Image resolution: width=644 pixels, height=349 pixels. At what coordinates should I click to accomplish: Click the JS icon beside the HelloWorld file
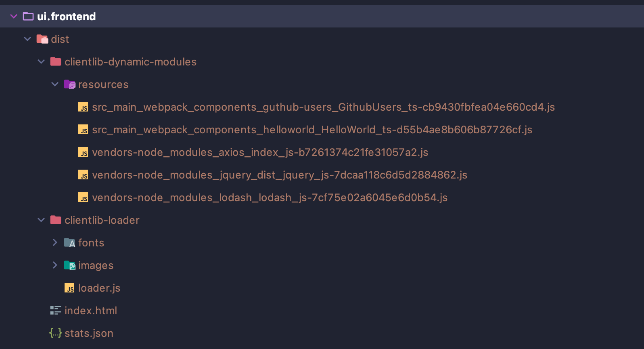click(84, 130)
